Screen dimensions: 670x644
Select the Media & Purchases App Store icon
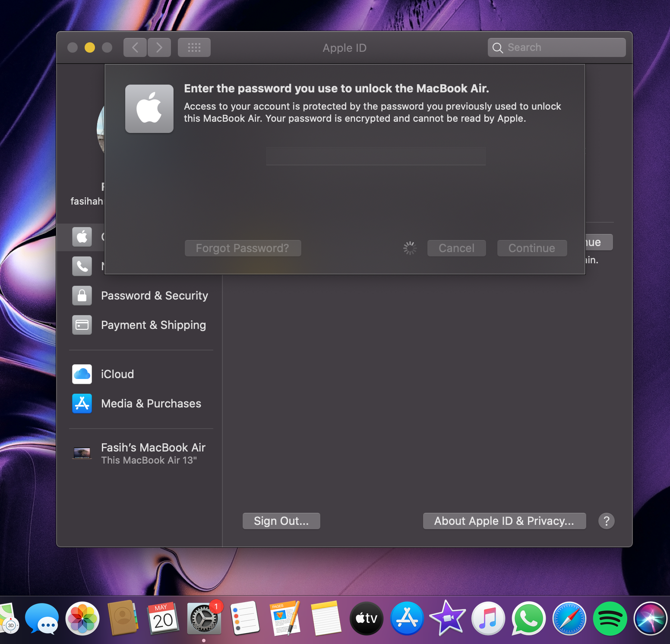[82, 404]
